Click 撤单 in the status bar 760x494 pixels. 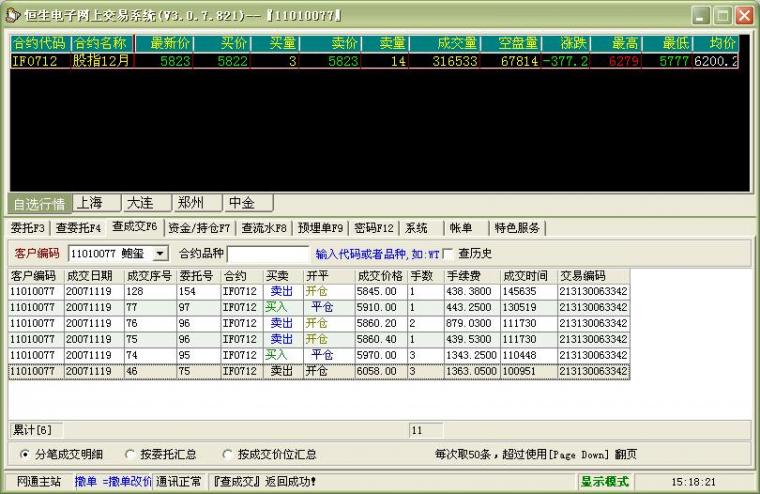click(85, 481)
